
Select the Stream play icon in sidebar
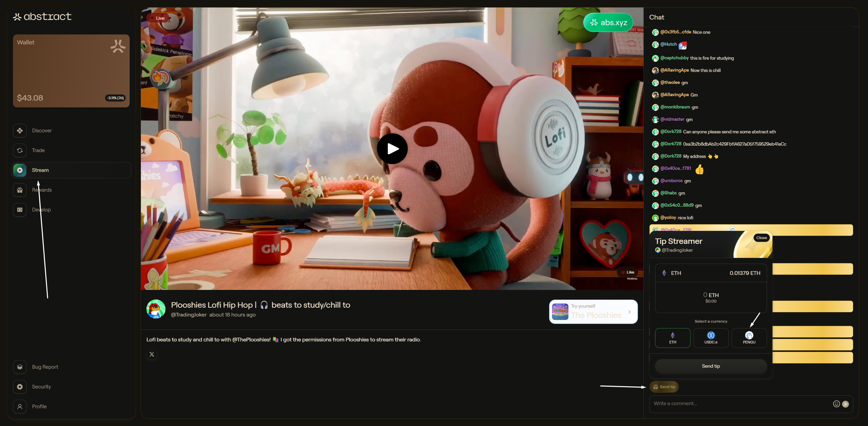click(20, 170)
